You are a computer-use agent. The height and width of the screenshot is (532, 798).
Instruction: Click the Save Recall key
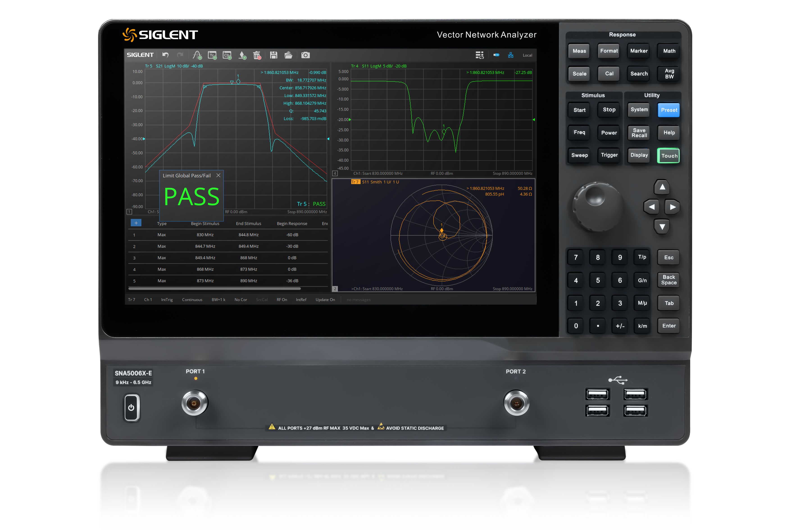639,133
